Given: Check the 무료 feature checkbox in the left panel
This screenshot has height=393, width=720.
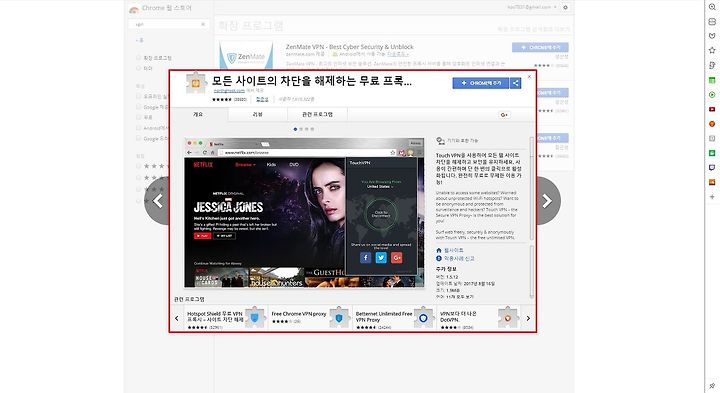Looking at the screenshot, I should (138, 117).
